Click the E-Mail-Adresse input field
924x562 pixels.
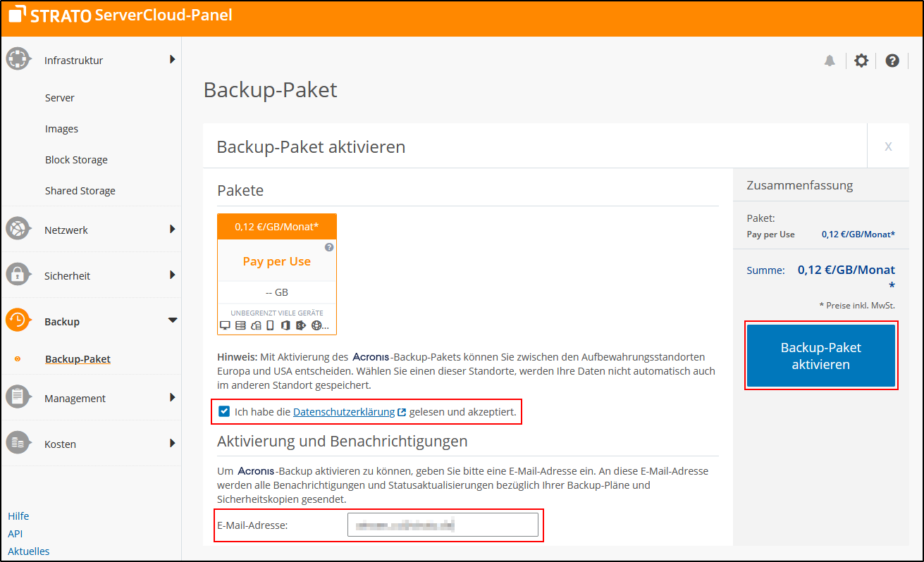(443, 524)
